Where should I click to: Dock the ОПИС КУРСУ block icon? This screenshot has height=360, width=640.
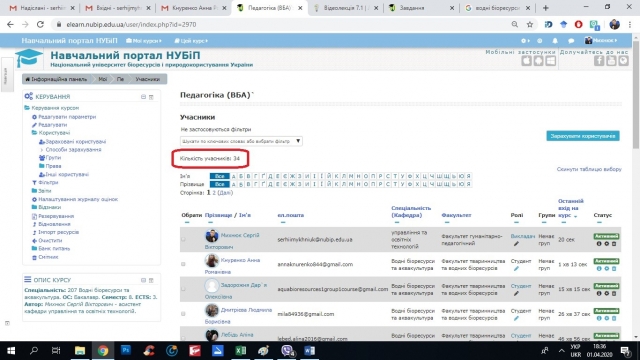click(x=151, y=280)
